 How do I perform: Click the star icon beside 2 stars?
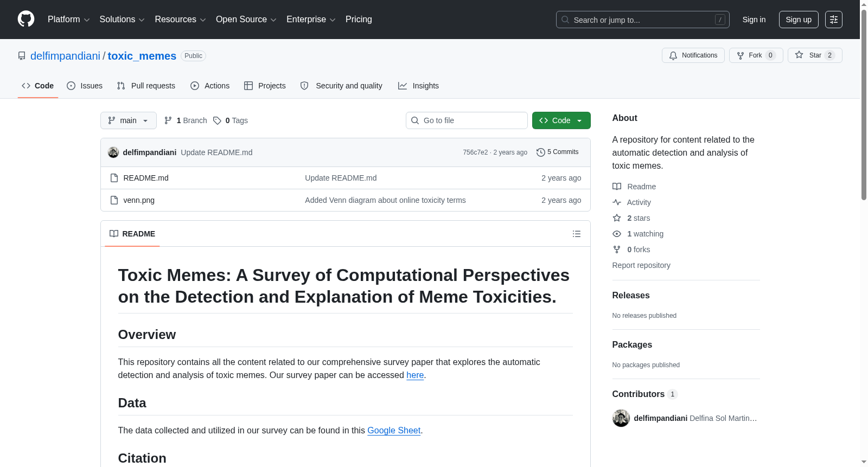pyautogui.click(x=617, y=218)
